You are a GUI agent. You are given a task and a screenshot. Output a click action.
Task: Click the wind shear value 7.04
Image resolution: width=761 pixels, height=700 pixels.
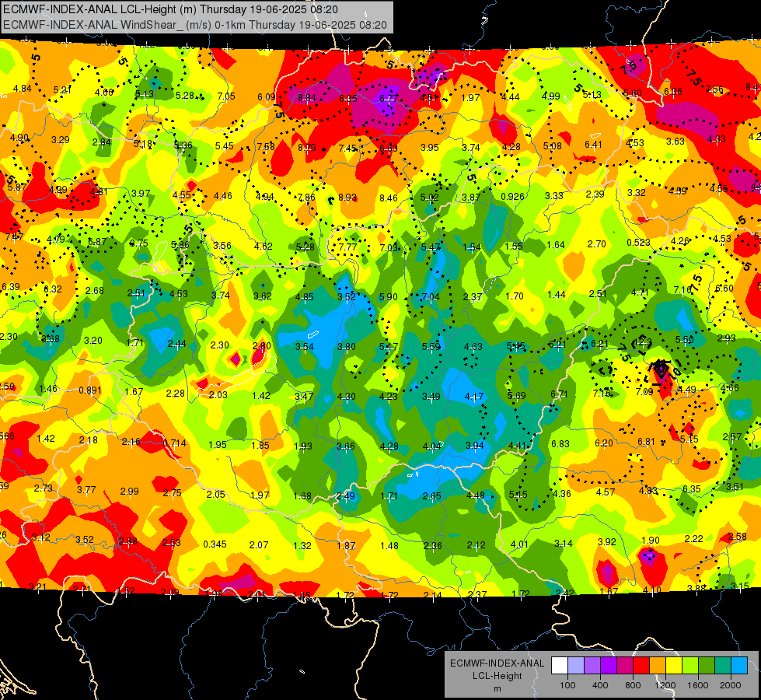[x=431, y=297]
